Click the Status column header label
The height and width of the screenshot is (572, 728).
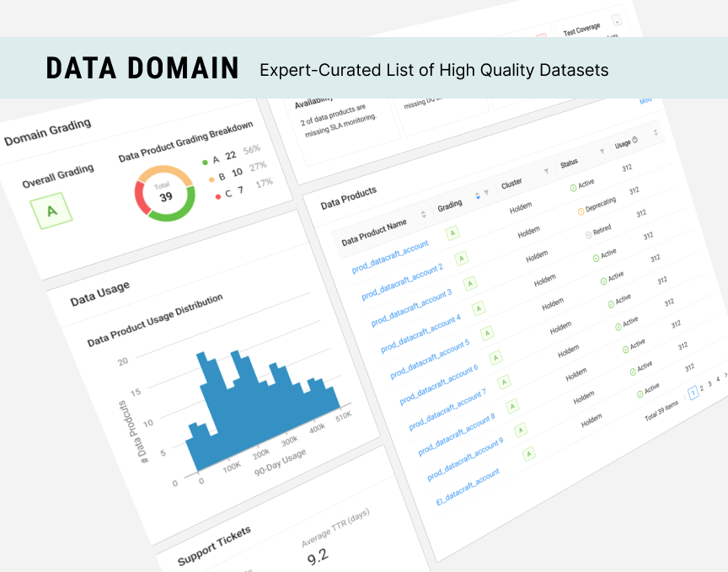tap(569, 163)
